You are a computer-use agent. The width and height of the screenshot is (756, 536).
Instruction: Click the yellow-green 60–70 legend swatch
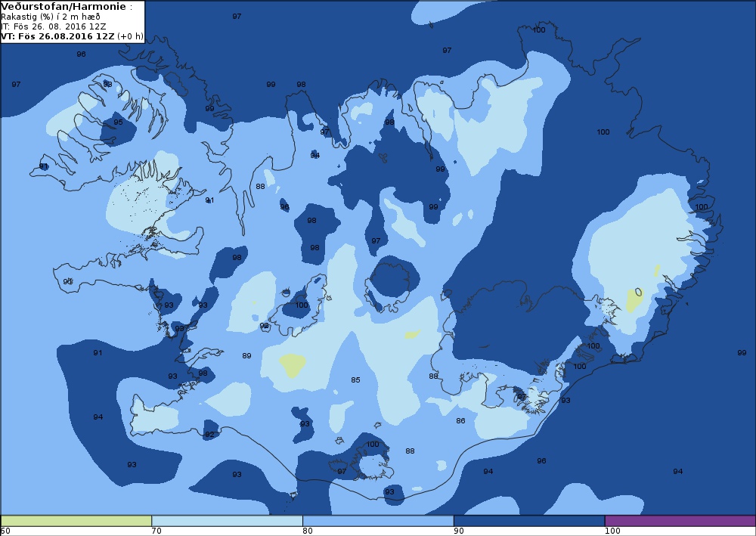pyautogui.click(x=76, y=521)
